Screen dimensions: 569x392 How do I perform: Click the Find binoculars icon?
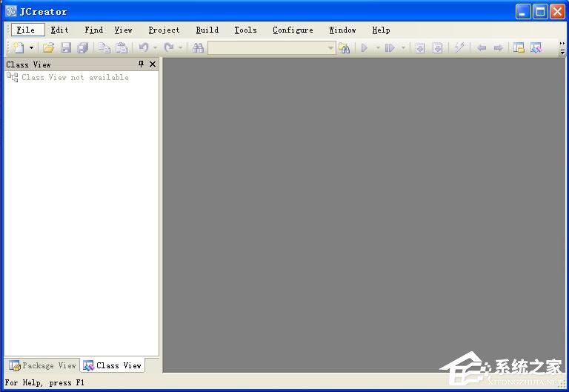tap(198, 47)
